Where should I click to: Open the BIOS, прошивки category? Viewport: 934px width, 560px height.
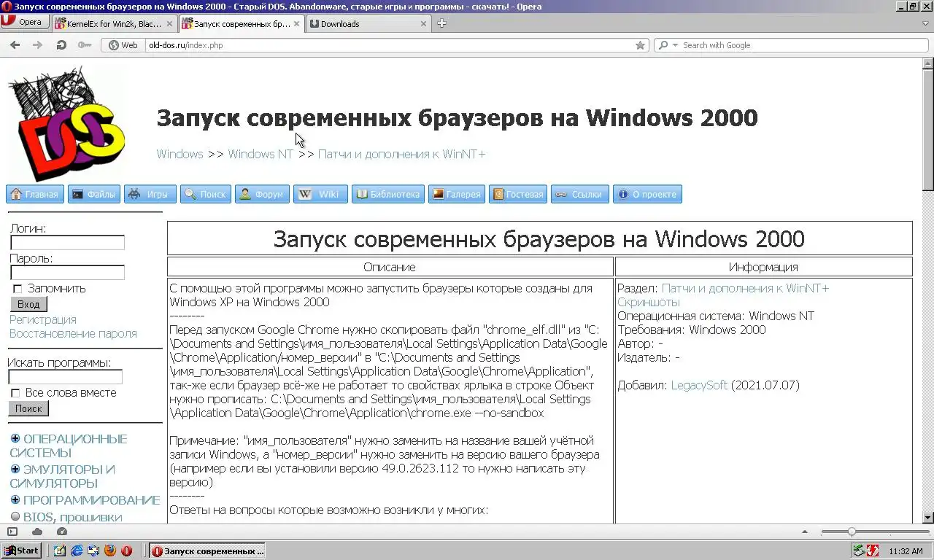coord(72,517)
